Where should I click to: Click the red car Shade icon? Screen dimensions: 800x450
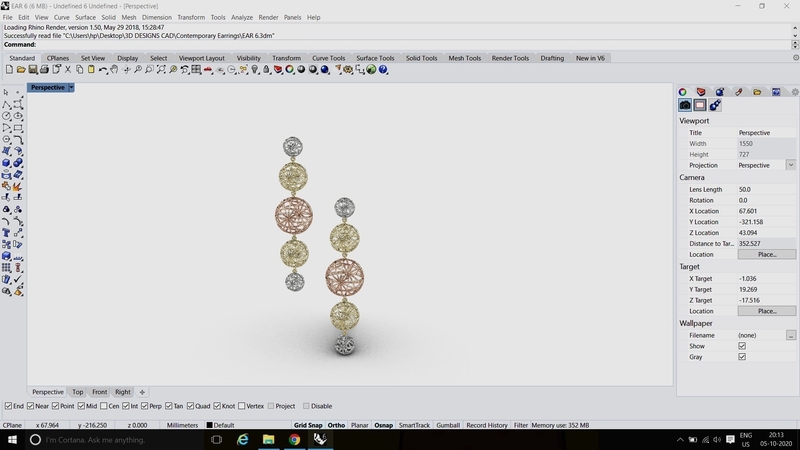pyautogui.click(x=208, y=69)
